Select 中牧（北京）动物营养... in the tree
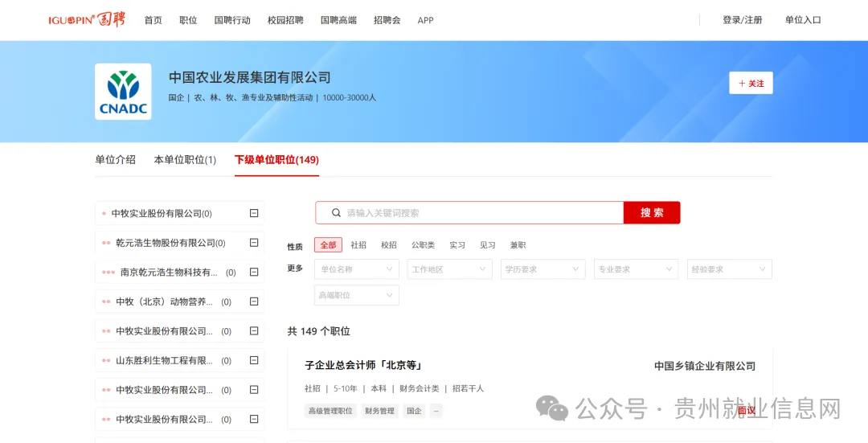The width and height of the screenshot is (868, 443). [x=165, y=301]
